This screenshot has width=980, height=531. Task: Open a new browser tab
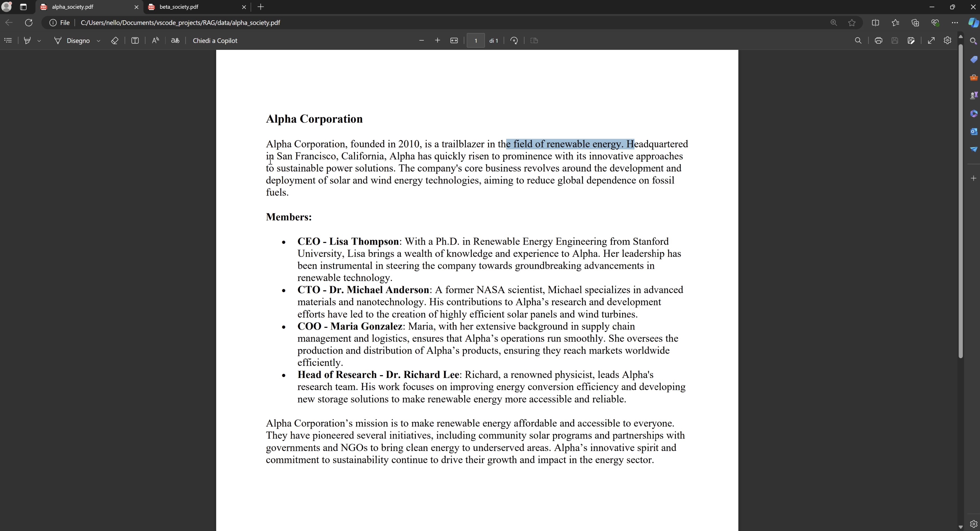click(x=261, y=7)
